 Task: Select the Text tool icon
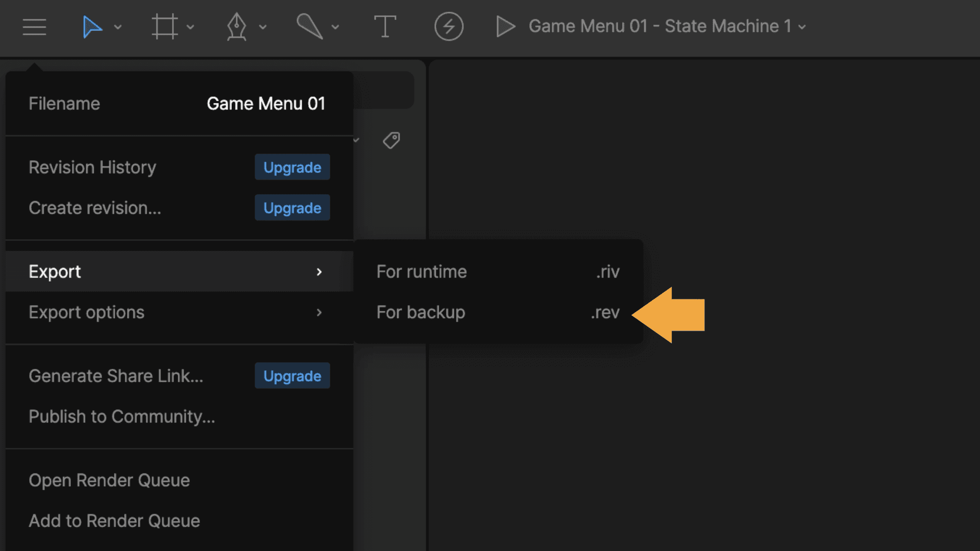point(385,27)
